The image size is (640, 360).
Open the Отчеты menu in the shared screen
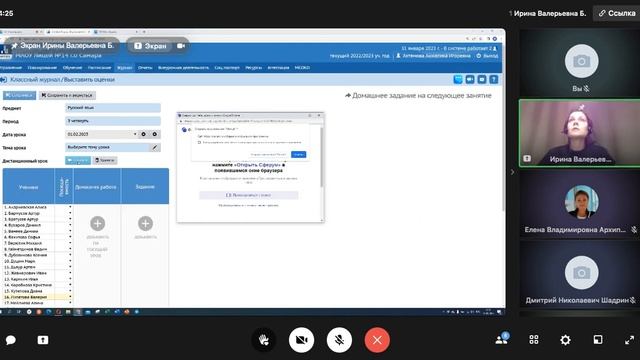point(145,68)
